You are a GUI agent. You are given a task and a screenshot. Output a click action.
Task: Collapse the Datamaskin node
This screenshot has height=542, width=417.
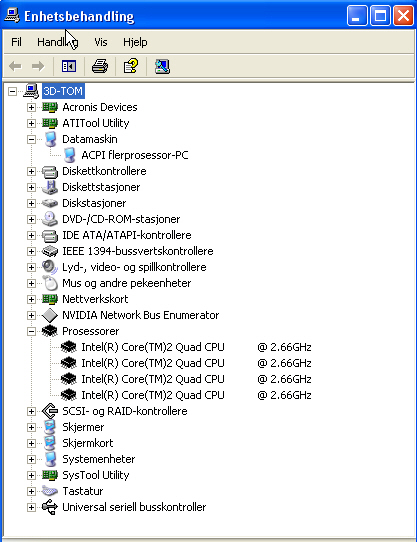[x=31, y=140]
